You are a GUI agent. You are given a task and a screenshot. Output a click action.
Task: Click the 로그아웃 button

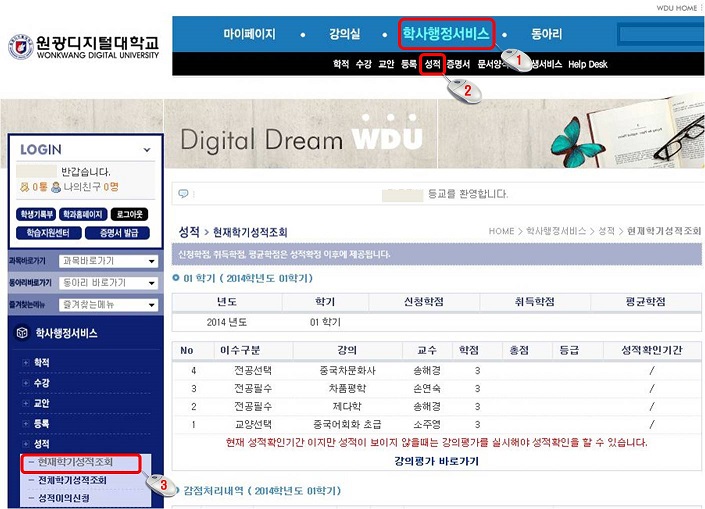[x=130, y=214]
